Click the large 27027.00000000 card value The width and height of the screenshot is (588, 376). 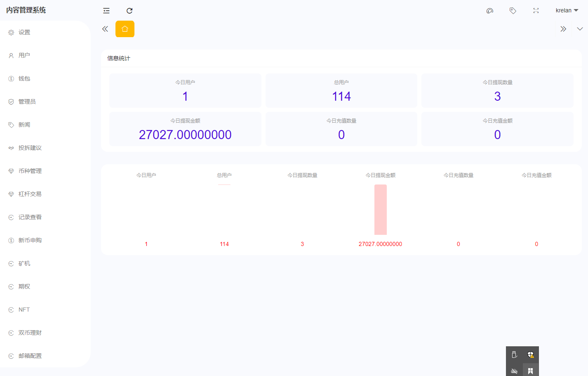pyautogui.click(x=185, y=135)
